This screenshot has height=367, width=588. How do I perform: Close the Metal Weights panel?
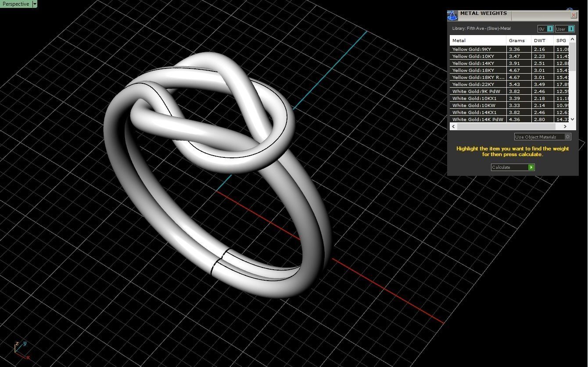click(574, 15)
